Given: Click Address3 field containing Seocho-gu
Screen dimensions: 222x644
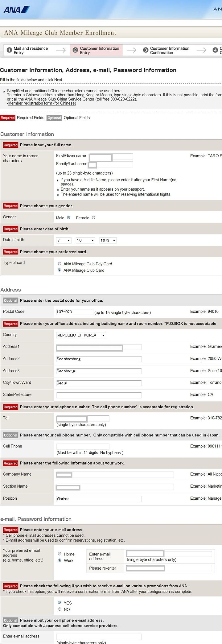Looking at the screenshot, I should (99, 371).
